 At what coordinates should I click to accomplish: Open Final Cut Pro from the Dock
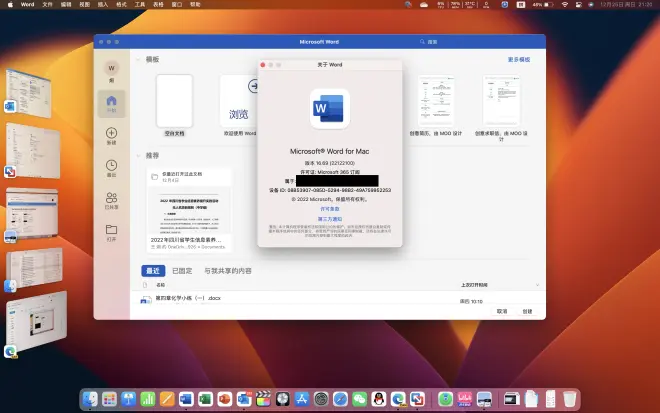coord(263,399)
